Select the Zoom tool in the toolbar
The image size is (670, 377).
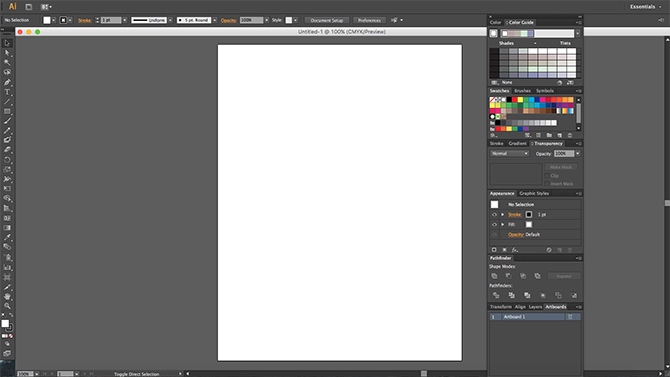click(7, 306)
